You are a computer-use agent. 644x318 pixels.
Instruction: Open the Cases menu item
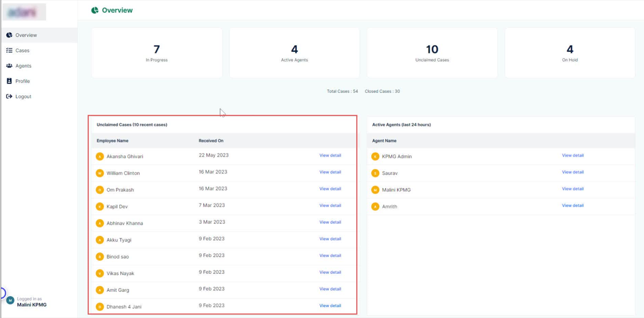pos(39,51)
